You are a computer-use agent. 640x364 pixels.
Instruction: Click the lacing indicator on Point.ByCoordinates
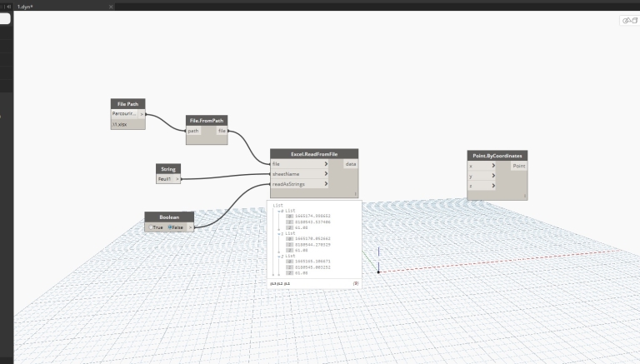click(525, 196)
